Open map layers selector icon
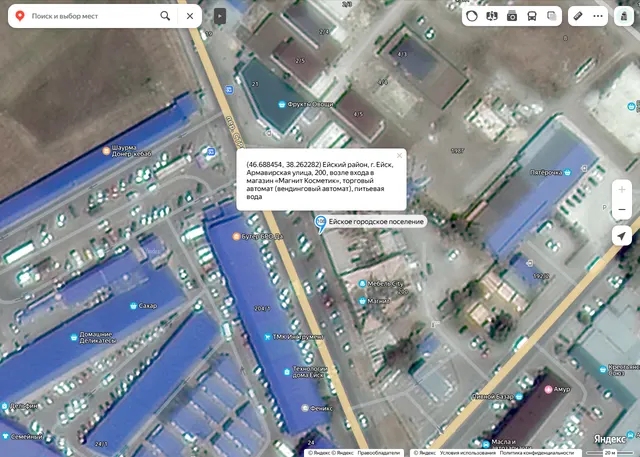640x457 pixels. point(551,16)
